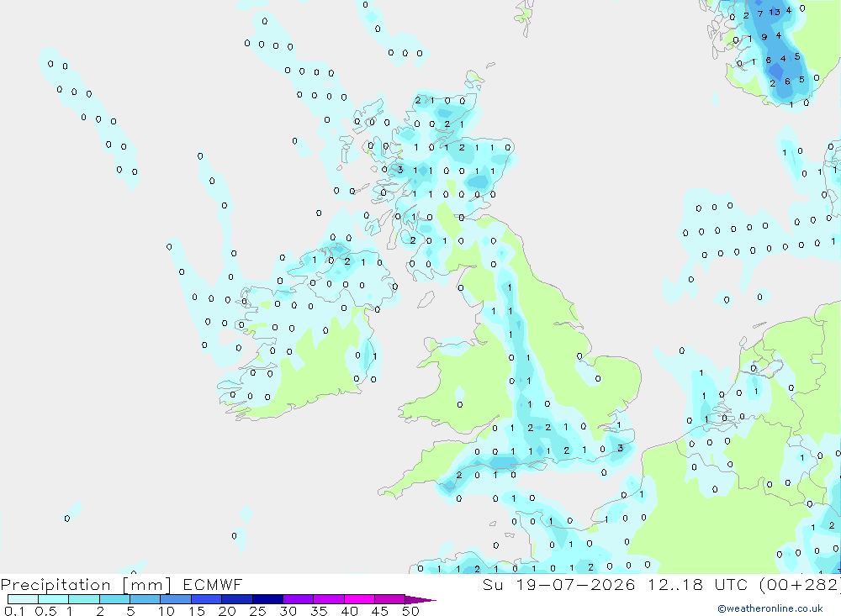Pick the 15–20 mm legend swatch
The width and height of the screenshot is (841, 616).
coord(207,599)
